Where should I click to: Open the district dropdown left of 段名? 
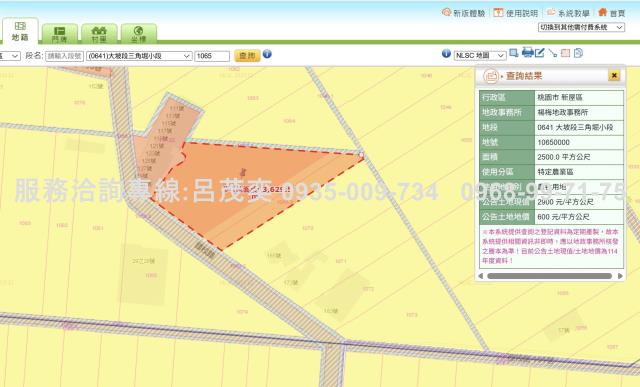click(10, 56)
